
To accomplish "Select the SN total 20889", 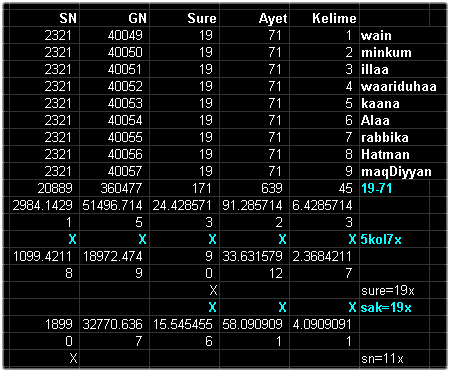I will (x=55, y=188).
